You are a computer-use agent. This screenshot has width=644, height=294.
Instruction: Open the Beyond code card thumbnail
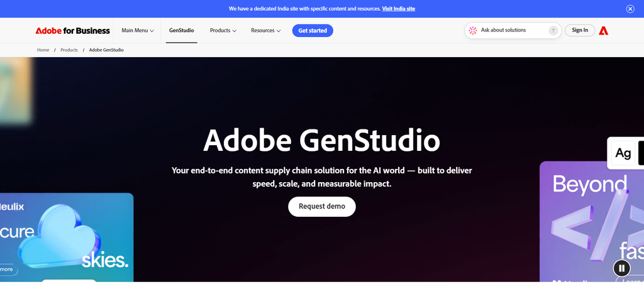tap(591, 221)
